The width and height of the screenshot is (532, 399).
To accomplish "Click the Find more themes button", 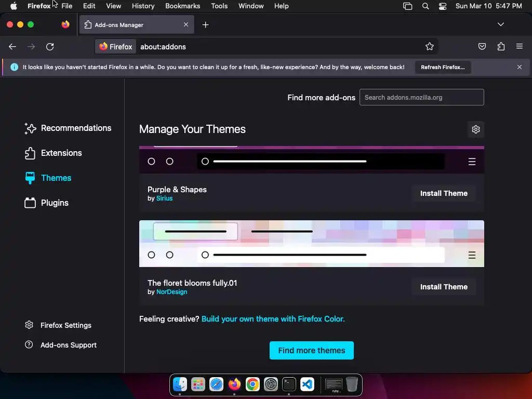I will [312, 351].
